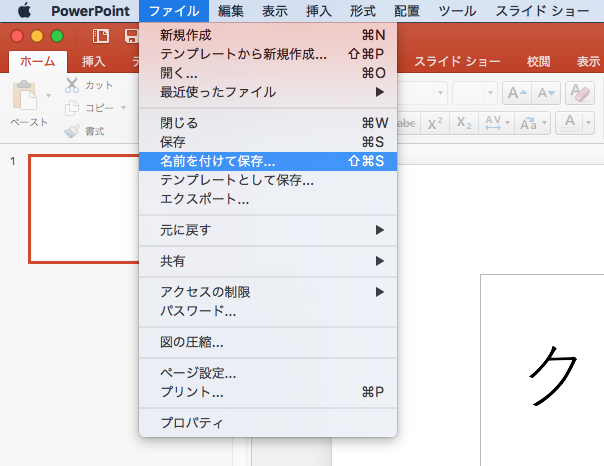Choose Page Setup (ページ設定...)
Screen dimensions: 604x466
[268, 373]
